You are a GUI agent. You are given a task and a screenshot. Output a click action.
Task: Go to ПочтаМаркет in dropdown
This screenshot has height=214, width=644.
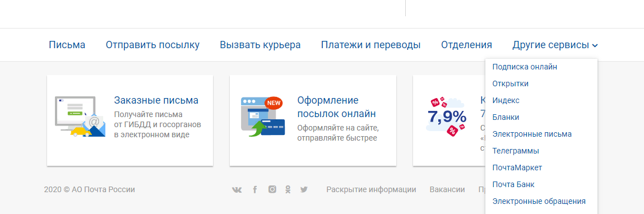pos(517,168)
